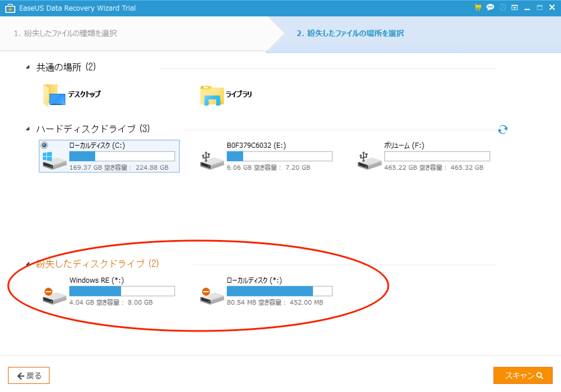561x392 pixels.
Task: Click the 共通の場所 (2) heading
Action: click(66, 67)
